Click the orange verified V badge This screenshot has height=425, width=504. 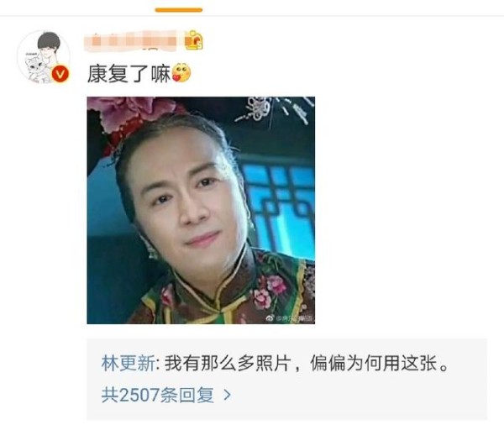[60, 74]
